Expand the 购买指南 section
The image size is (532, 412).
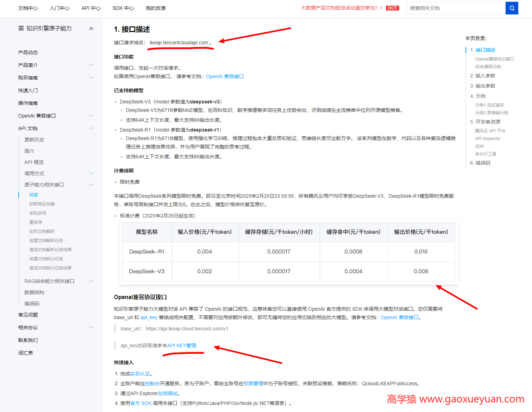tap(91, 77)
